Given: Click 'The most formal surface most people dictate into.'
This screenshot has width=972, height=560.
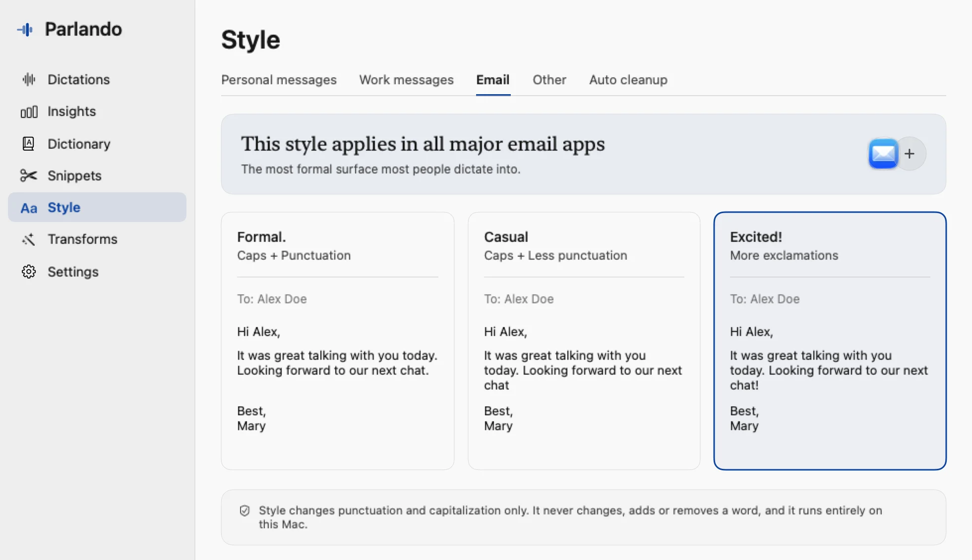Looking at the screenshot, I should [381, 169].
